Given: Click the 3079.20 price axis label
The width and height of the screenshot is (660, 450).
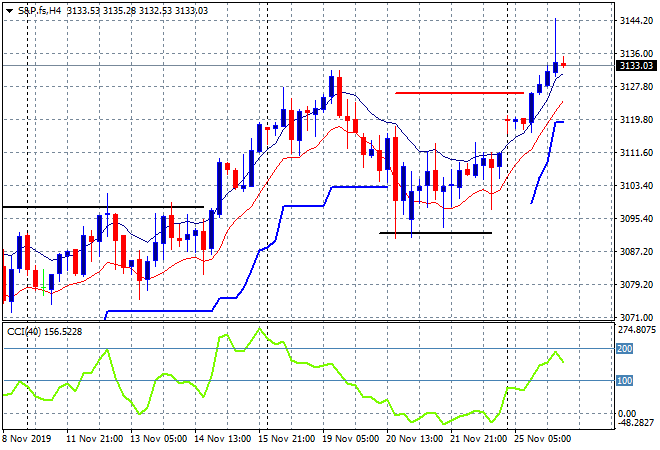Looking at the screenshot, I should point(636,285).
